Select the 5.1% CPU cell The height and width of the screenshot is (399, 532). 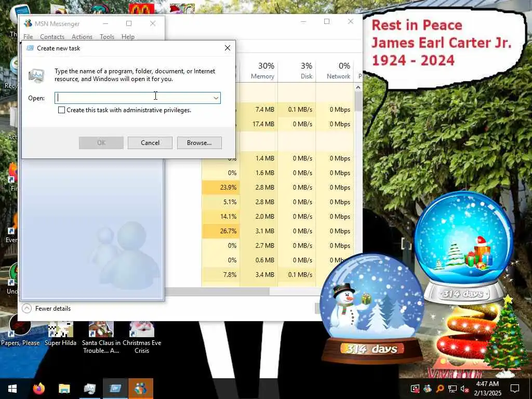pos(221,202)
